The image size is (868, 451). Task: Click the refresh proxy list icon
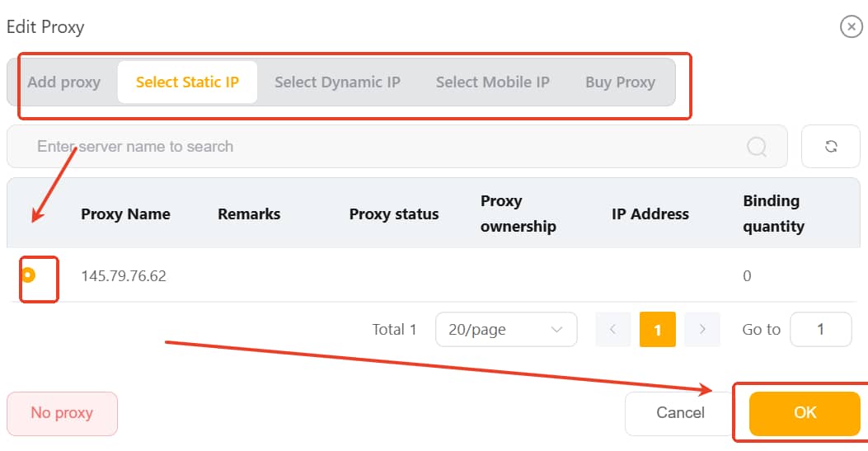click(831, 147)
